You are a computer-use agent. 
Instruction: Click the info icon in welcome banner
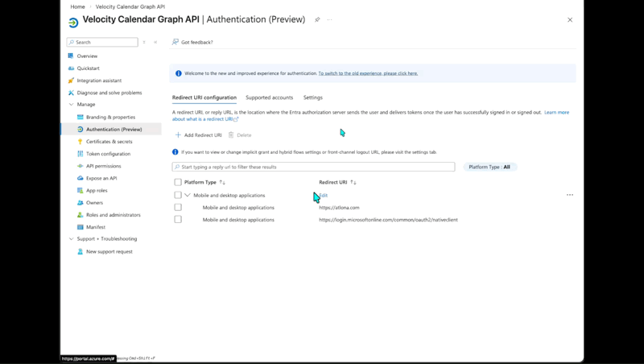coord(178,73)
